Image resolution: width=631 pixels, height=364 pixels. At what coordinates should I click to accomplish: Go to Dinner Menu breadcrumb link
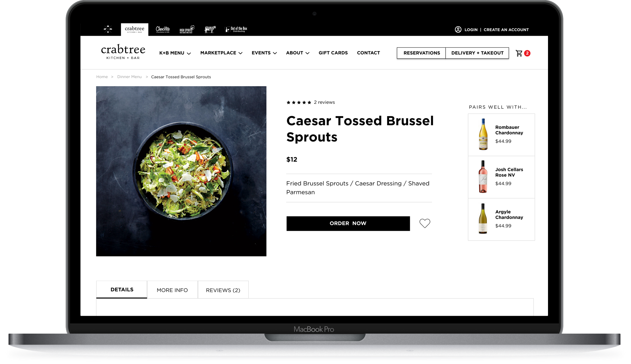tap(129, 77)
